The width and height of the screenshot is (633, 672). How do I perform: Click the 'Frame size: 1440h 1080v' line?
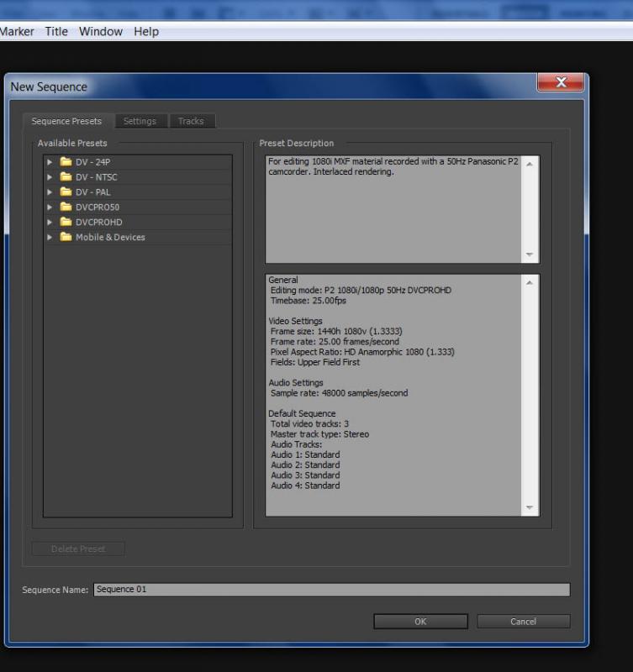tap(336, 331)
